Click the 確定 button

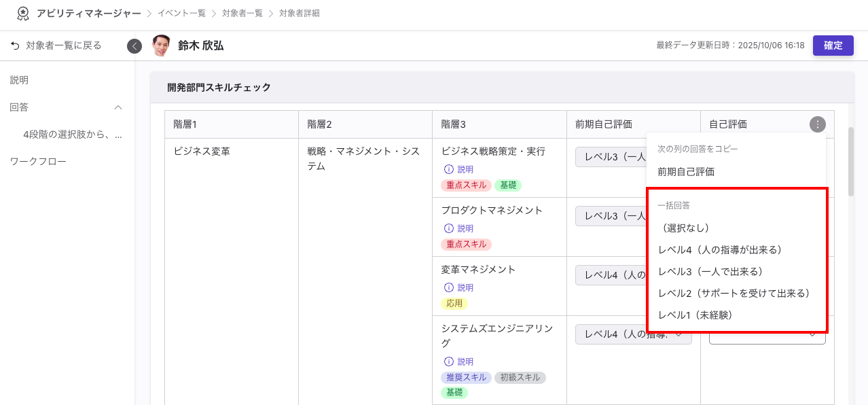pyautogui.click(x=833, y=46)
